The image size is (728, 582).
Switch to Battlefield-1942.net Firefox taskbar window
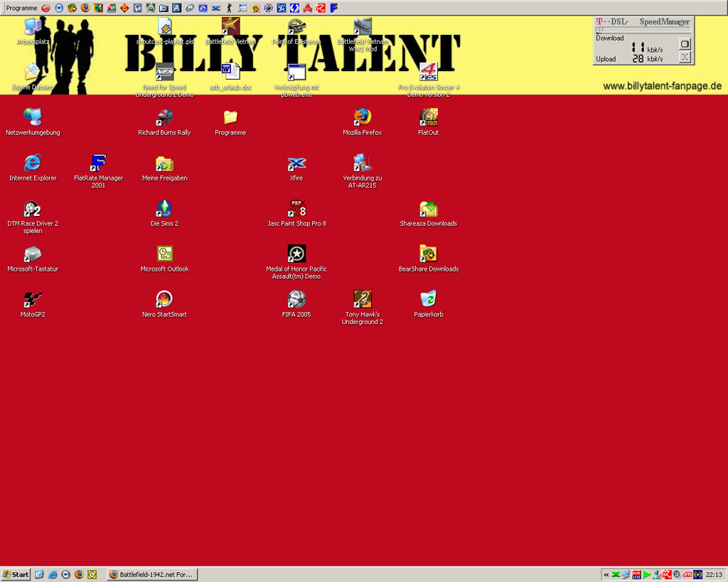151,574
